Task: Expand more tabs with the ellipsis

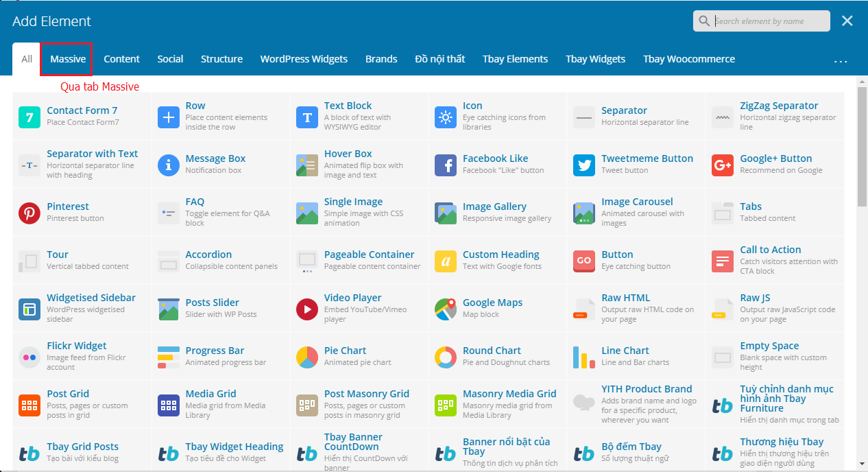Action: pyautogui.click(x=841, y=61)
